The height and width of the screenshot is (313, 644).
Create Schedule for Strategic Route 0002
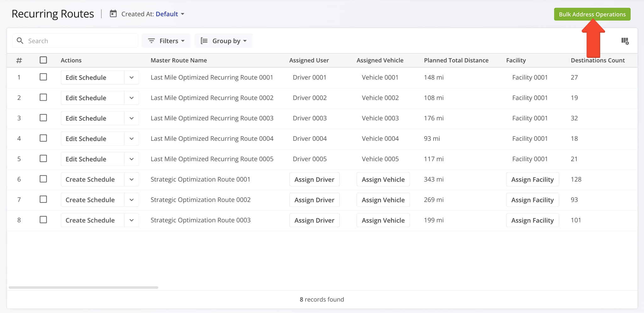[92, 200]
